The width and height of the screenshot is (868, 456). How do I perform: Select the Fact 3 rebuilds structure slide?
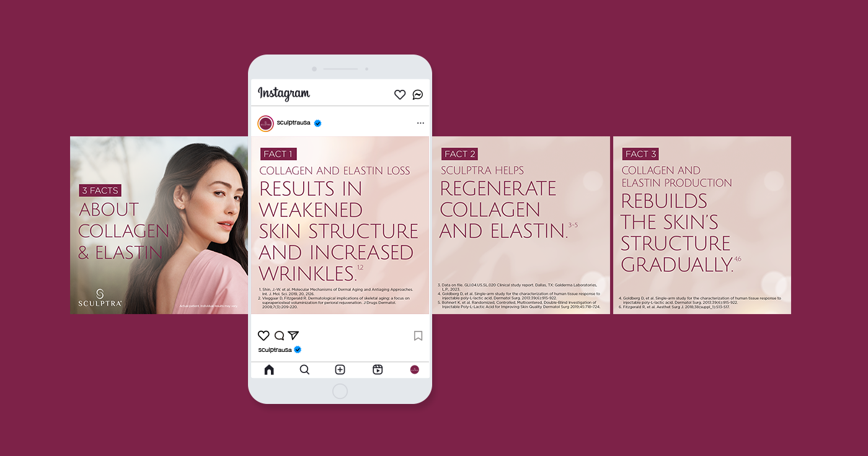pyautogui.click(x=702, y=225)
